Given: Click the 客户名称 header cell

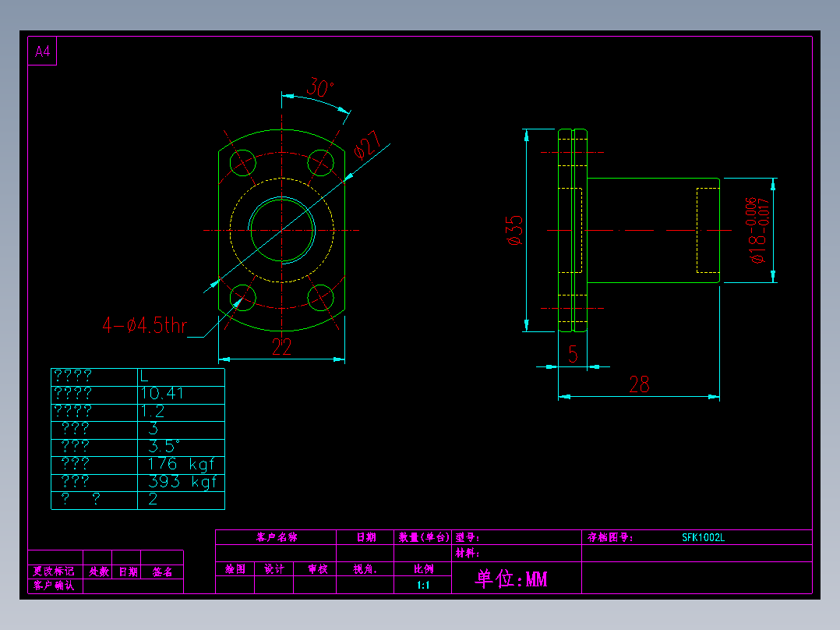Looking at the screenshot, I should point(277,537).
